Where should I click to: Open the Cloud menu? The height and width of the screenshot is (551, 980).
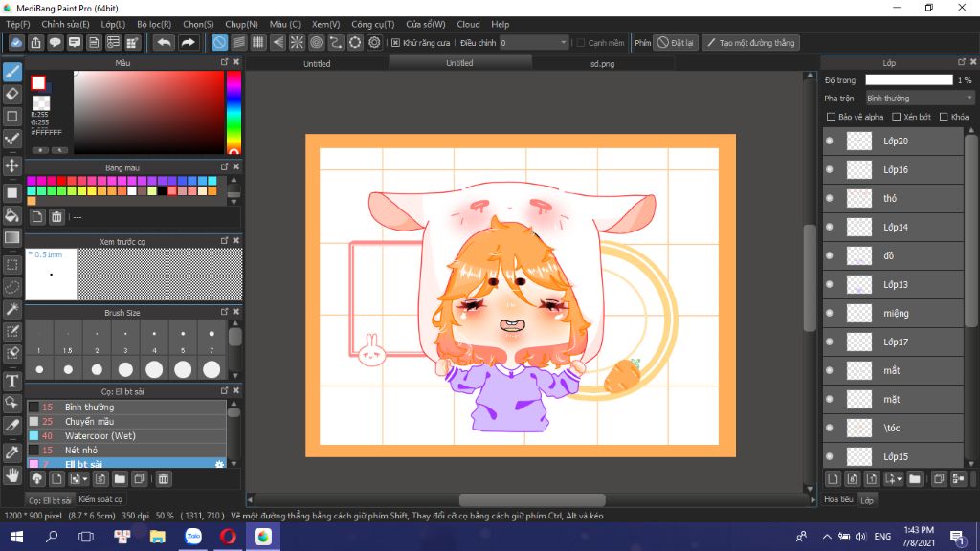coord(468,24)
